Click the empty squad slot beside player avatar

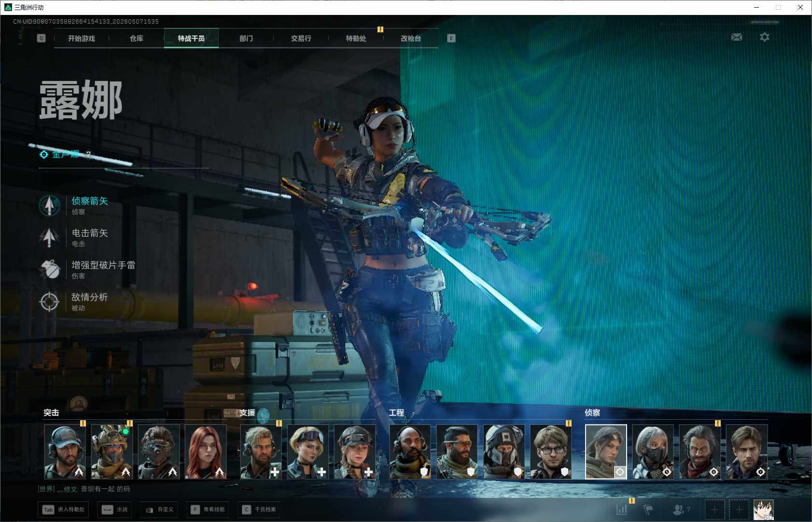click(739, 509)
